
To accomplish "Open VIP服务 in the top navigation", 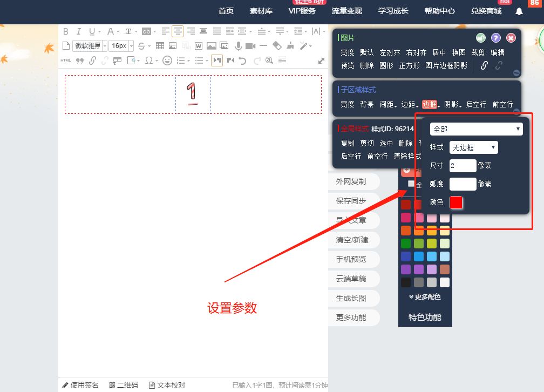I will coord(302,11).
